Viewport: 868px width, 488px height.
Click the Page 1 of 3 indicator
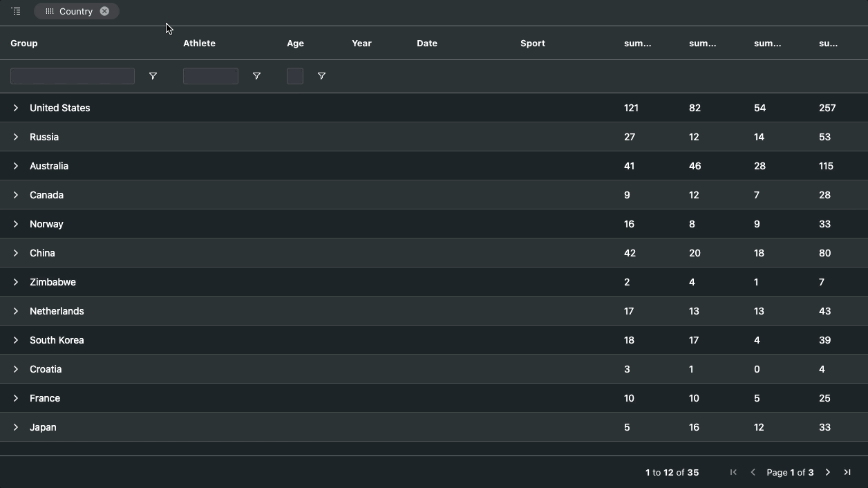click(x=790, y=472)
